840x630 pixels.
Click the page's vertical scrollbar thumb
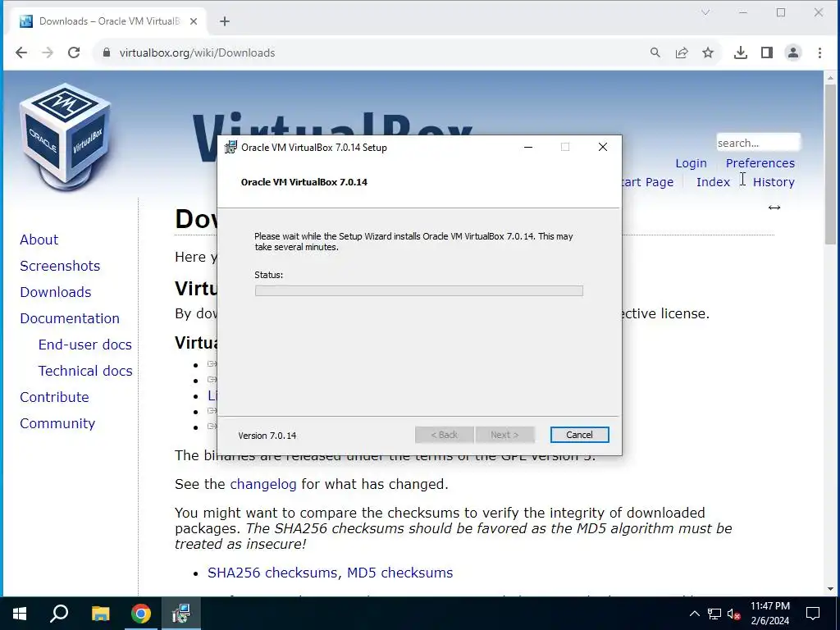pyautogui.click(x=831, y=163)
